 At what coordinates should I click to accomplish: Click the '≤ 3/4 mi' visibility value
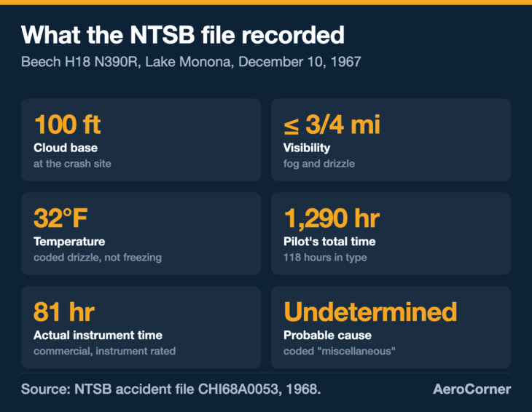[x=332, y=124]
